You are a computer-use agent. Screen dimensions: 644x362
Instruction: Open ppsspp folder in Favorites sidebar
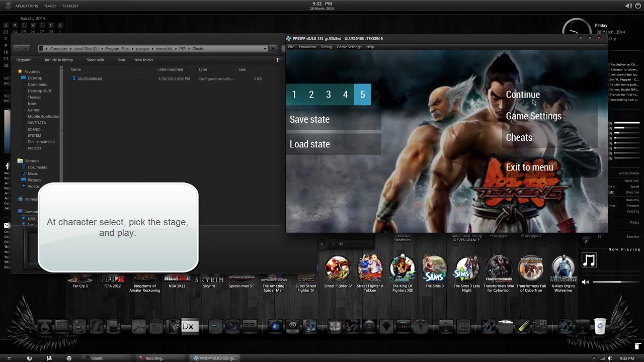tap(34, 129)
